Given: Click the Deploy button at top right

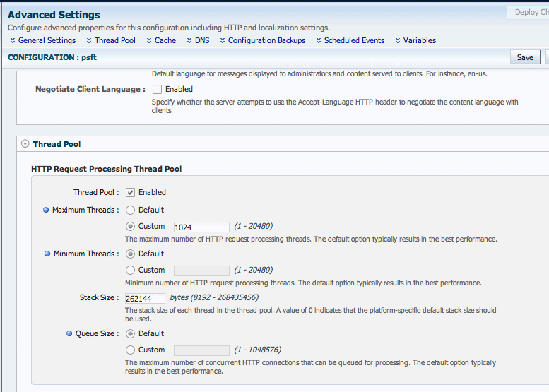Looking at the screenshot, I should [x=529, y=12].
